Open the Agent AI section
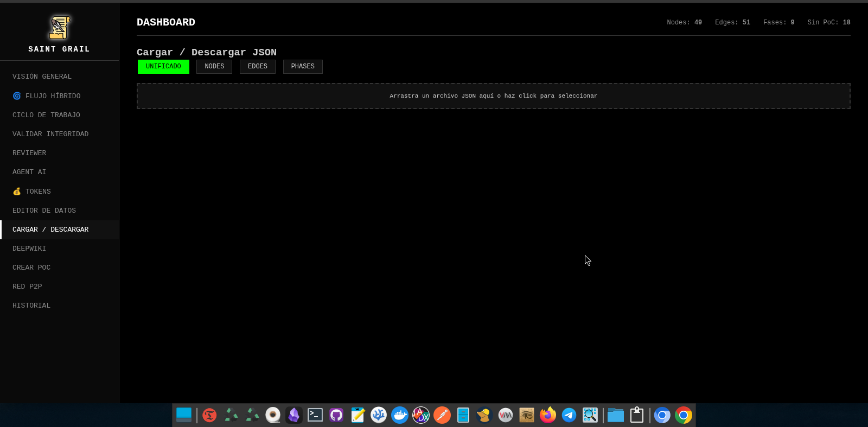868x427 pixels. [x=60, y=172]
